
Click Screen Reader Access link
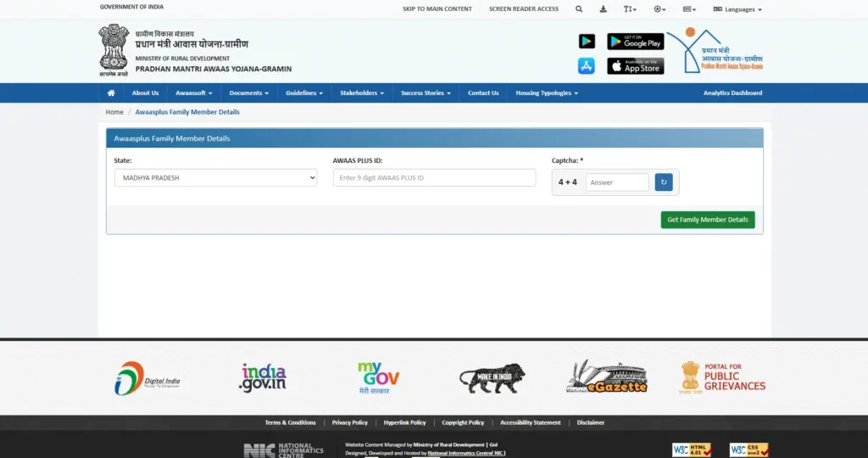point(524,8)
